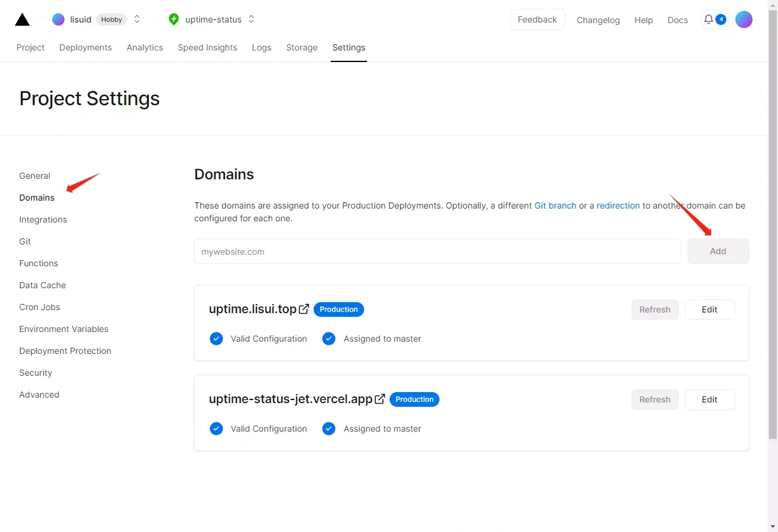The width and height of the screenshot is (778, 532).
Task: Open notifications bell icon
Action: [708, 19]
